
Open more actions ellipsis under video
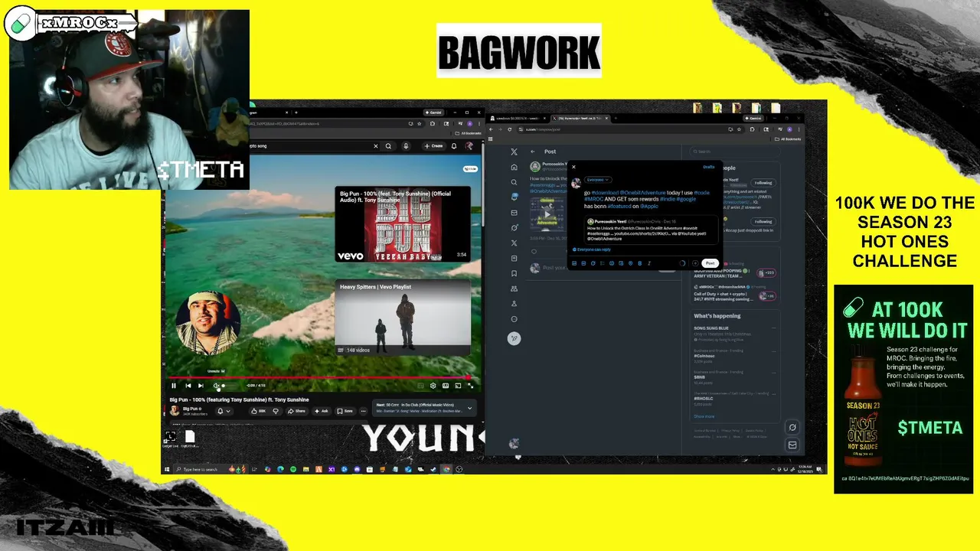click(x=364, y=411)
